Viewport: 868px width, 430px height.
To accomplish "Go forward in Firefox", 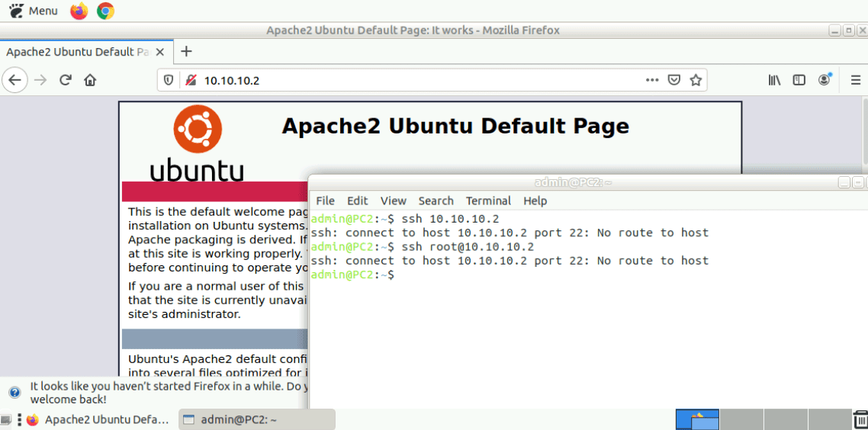I will 40,80.
